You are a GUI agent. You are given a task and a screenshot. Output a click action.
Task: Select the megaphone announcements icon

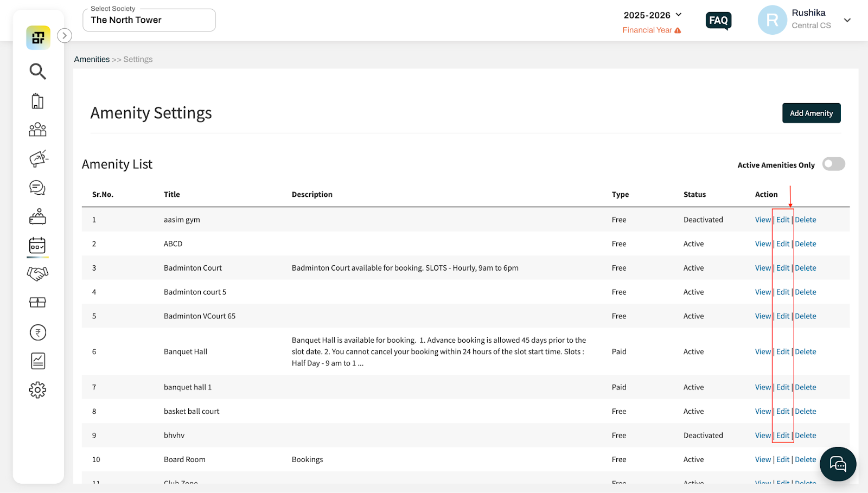tap(38, 158)
